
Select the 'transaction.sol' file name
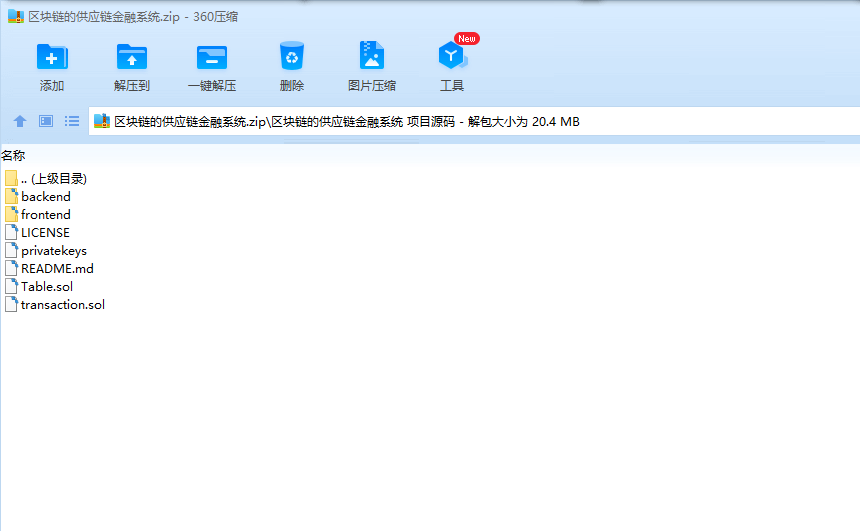tap(63, 305)
